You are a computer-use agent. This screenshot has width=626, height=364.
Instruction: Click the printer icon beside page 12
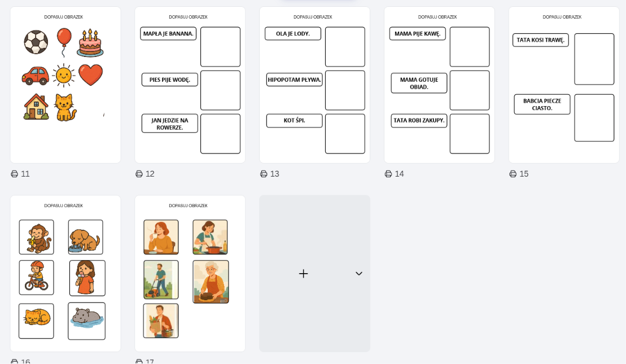[139, 174]
